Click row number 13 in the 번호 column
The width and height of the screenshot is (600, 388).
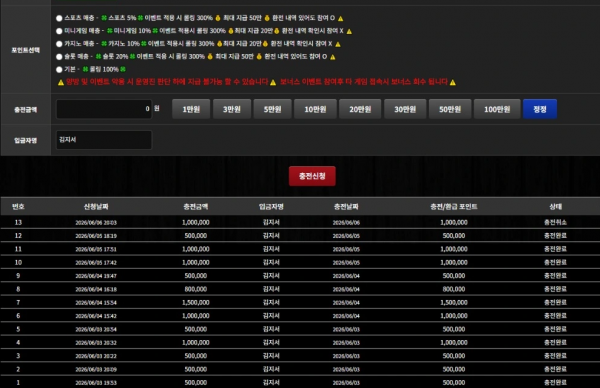coord(18,222)
